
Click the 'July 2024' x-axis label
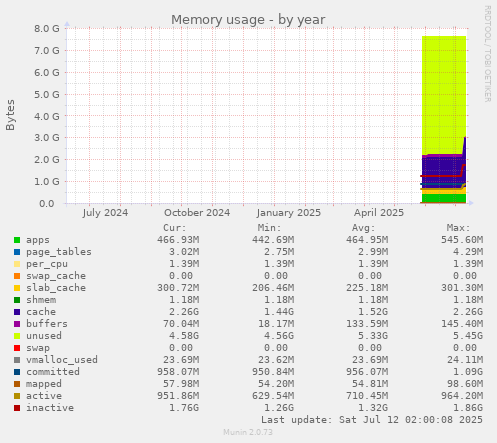point(105,213)
